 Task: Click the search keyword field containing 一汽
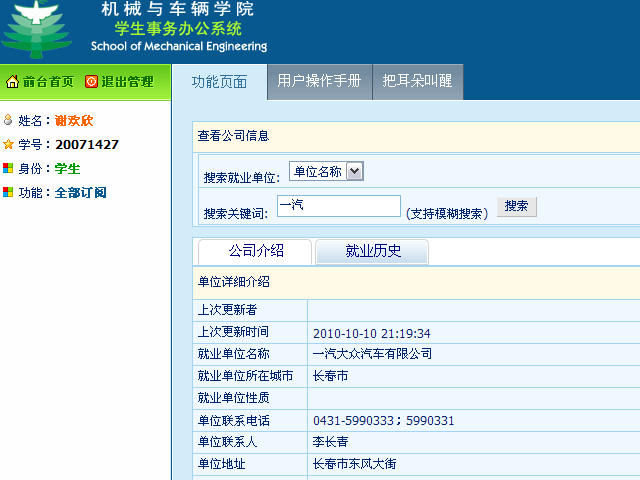[x=338, y=206]
